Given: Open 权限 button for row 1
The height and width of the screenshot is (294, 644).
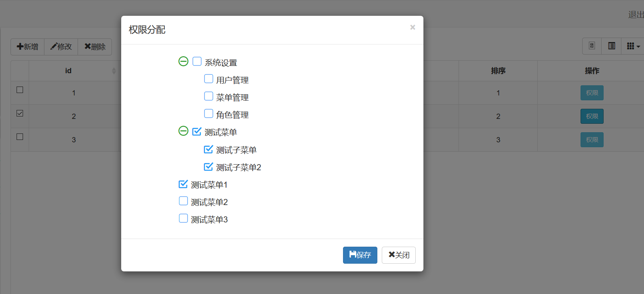Looking at the screenshot, I should point(592,93).
